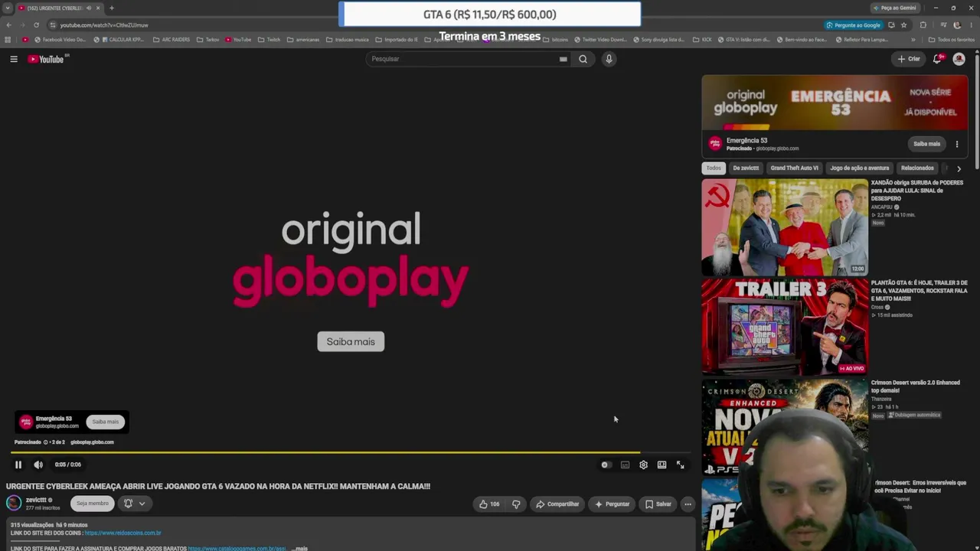Open the XANDÃO video thumbnail
The height and width of the screenshot is (551, 980).
tap(785, 227)
